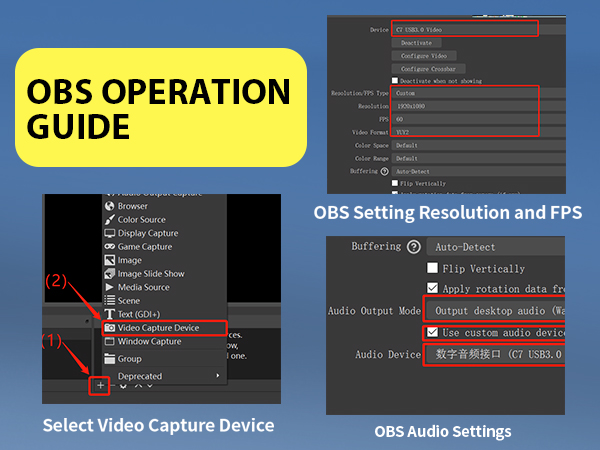The image size is (600, 450).
Task: Click the Image Slide Show icon
Action: tap(110, 274)
